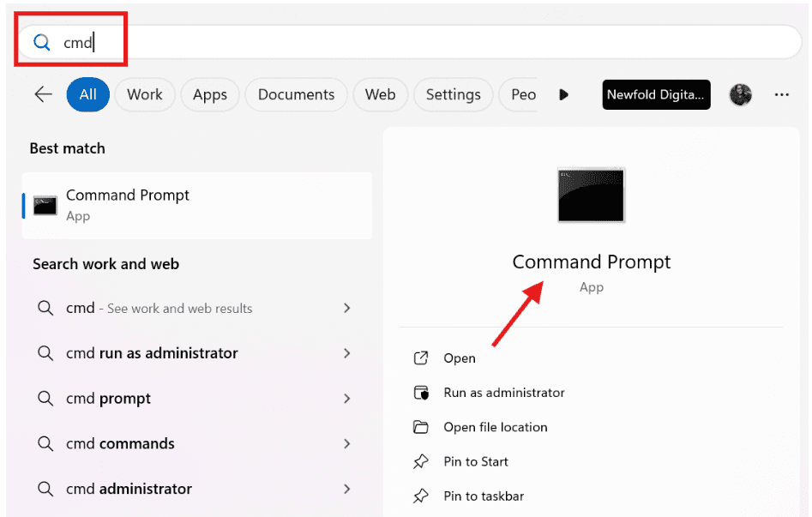Click the search magnifier icon in search box
The image size is (812, 517).
coord(42,43)
